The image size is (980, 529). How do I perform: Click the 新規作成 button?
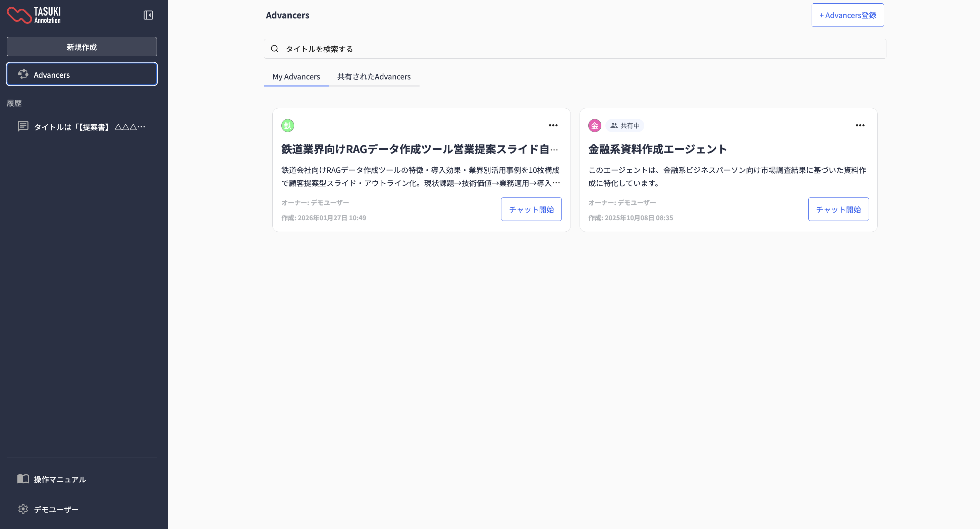[x=81, y=47]
